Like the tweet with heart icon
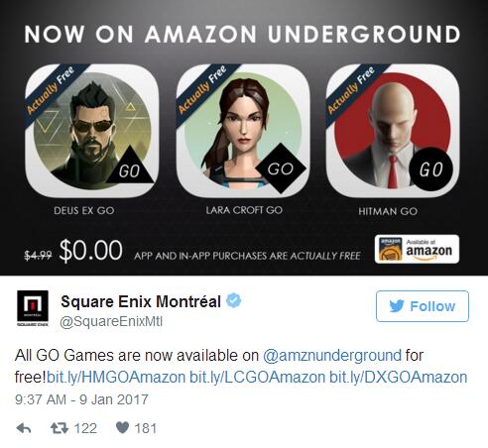488x448 pixels. 122,428
